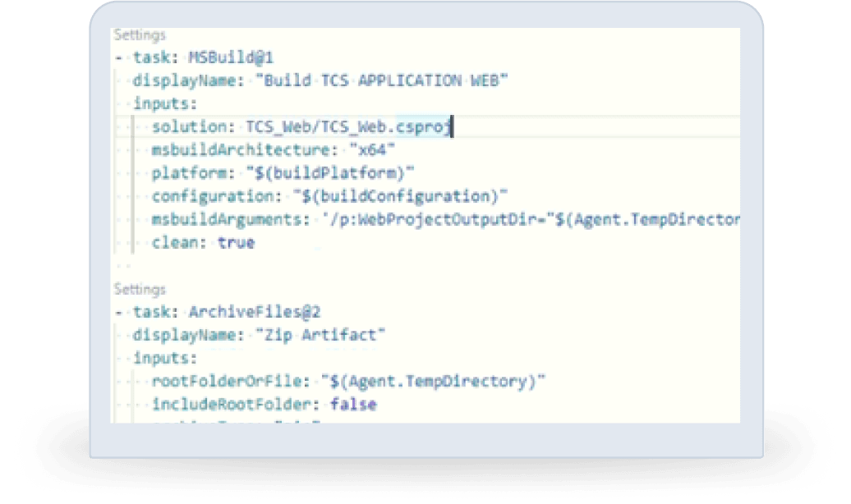Open Settings link above ArchiveFiles task
The width and height of the screenshot is (851, 504).
click(140, 290)
